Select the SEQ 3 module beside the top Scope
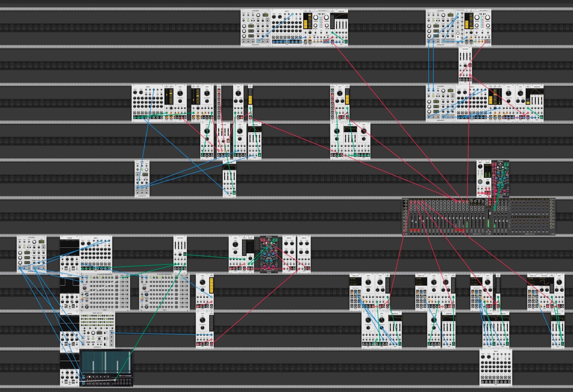 pos(95,254)
